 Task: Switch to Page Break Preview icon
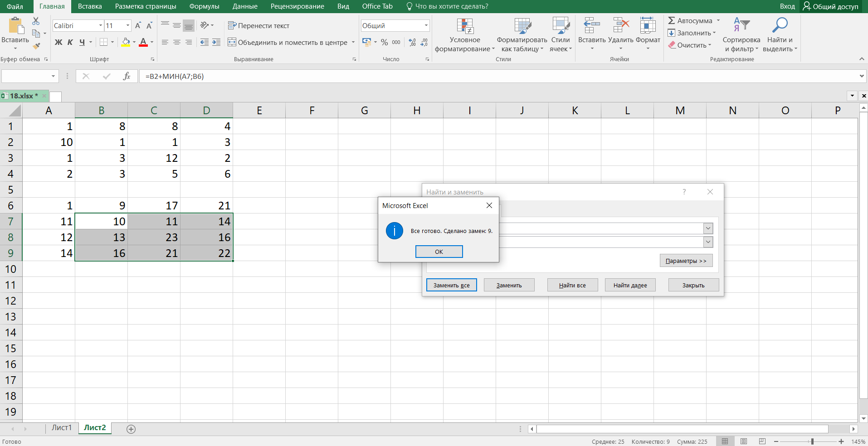[x=762, y=441]
